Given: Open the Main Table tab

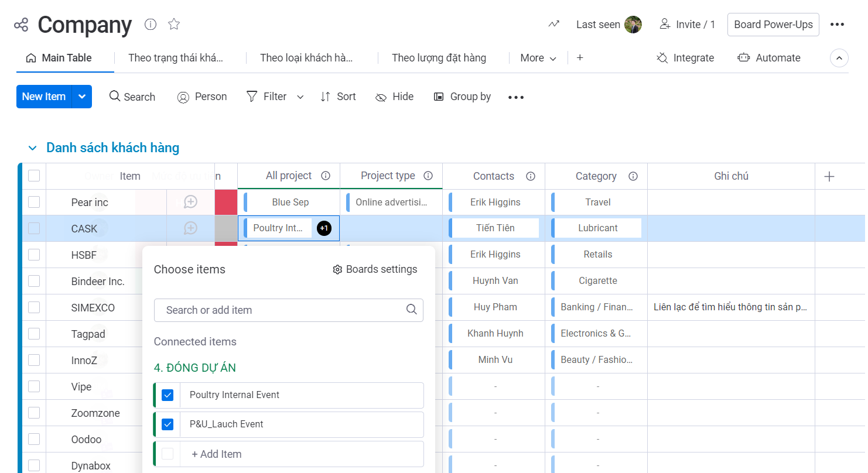Looking at the screenshot, I should coord(59,58).
